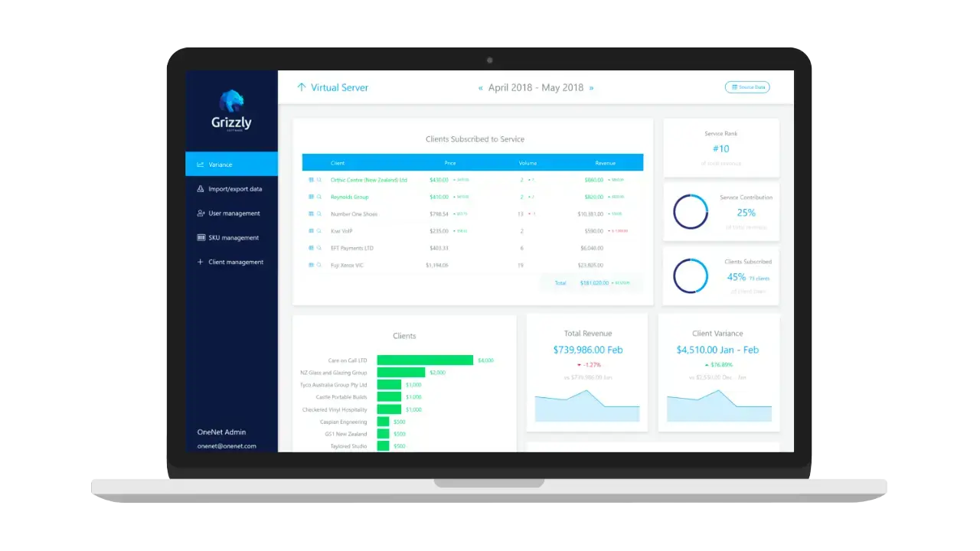Click the grid icon beside Kiwi VoIP

pyautogui.click(x=311, y=231)
